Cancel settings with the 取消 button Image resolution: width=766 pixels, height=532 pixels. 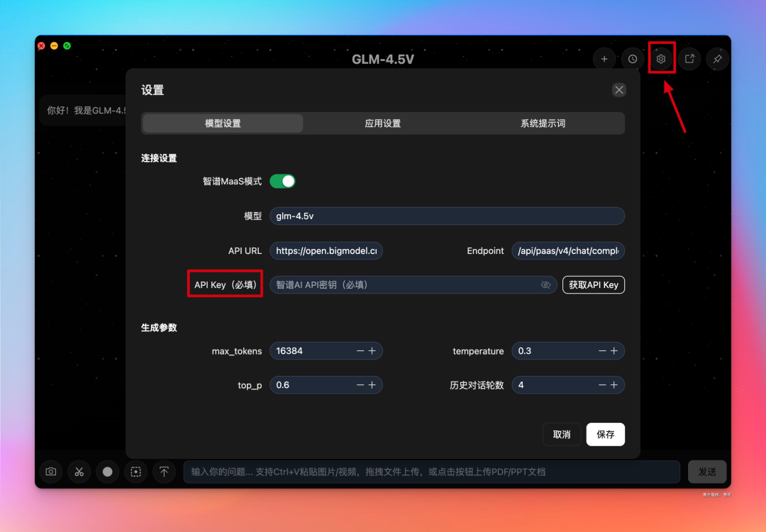coord(562,434)
